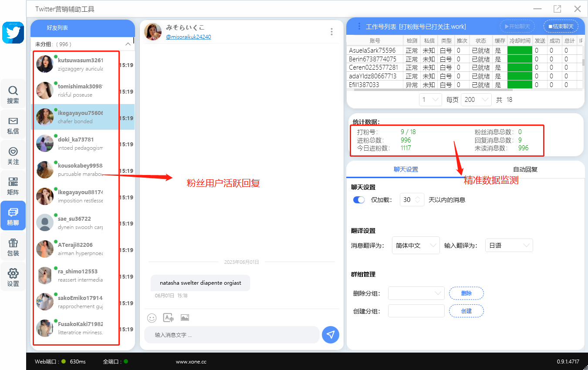Switch to the 自动回复 tab
The width and height of the screenshot is (588, 370).
tap(525, 169)
